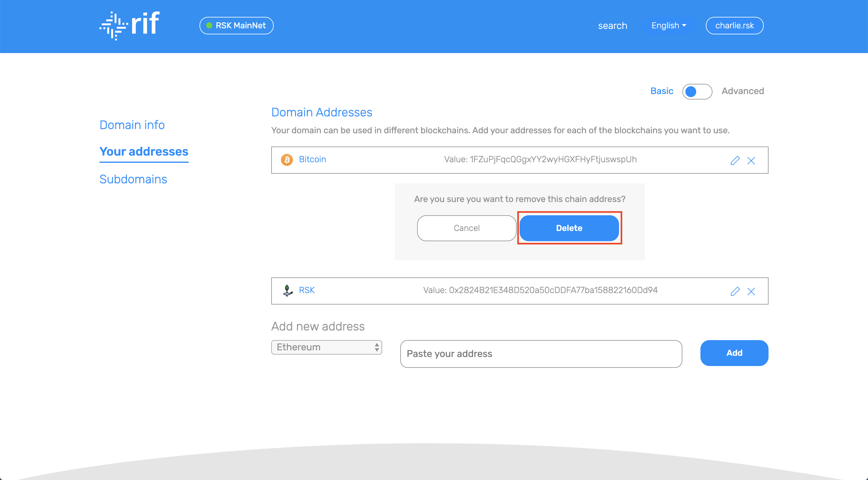Click the Cancel button to dismiss
868x480 pixels.
pyautogui.click(x=466, y=228)
